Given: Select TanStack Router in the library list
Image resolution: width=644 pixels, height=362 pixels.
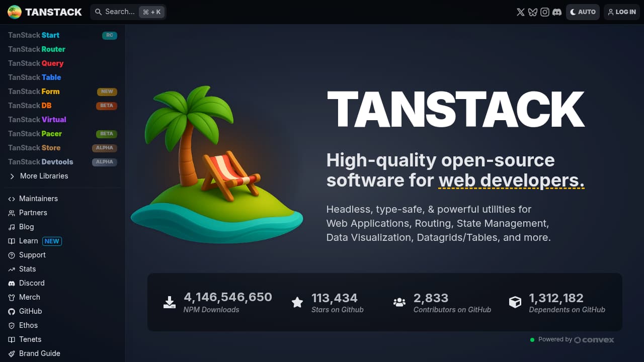Looking at the screenshot, I should pos(36,49).
